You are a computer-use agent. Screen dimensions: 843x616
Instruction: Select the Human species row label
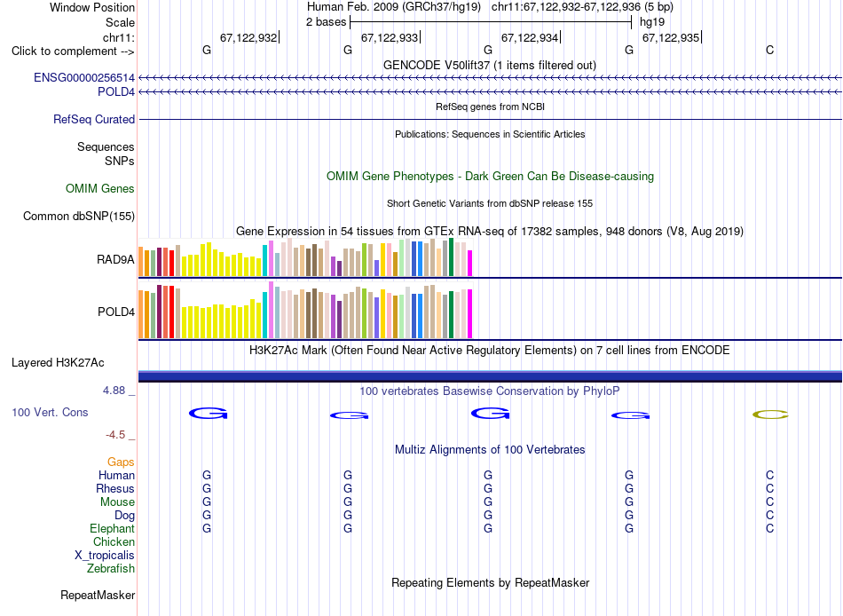point(116,475)
